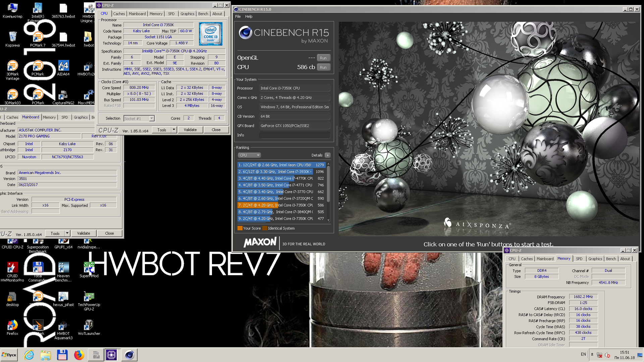The width and height of the screenshot is (644, 362).
Task: Launch the Firefox desktop icon
Action: point(12,327)
